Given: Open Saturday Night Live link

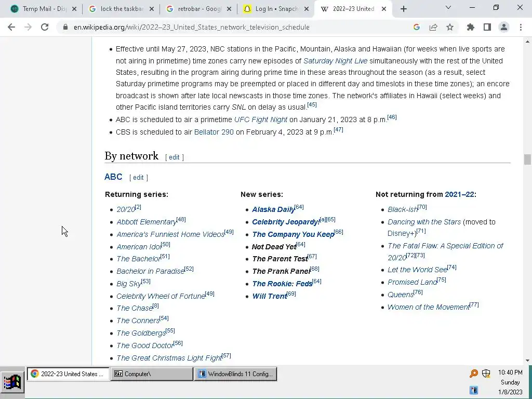Looking at the screenshot, I should point(335,61).
